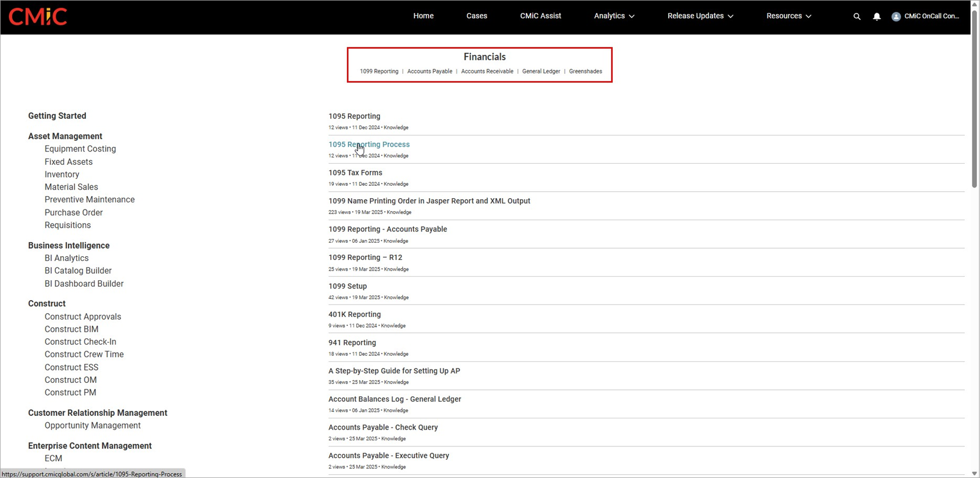The image size is (980, 478).
Task: Open the 1095 Tax Forms article
Action: click(355, 173)
